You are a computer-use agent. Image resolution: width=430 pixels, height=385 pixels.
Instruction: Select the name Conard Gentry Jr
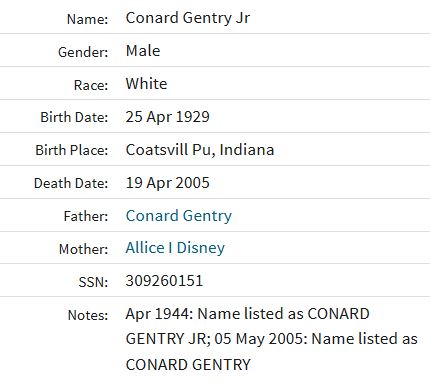188,18
